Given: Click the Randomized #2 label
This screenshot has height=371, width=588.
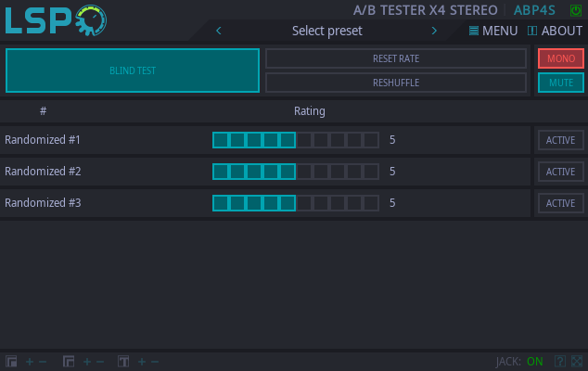Looking at the screenshot, I should click(43, 172).
